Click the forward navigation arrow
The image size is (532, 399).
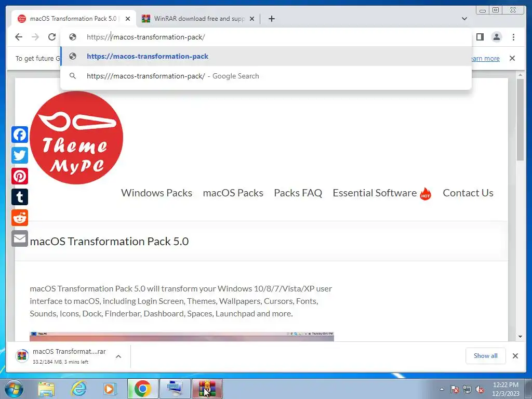click(x=35, y=37)
